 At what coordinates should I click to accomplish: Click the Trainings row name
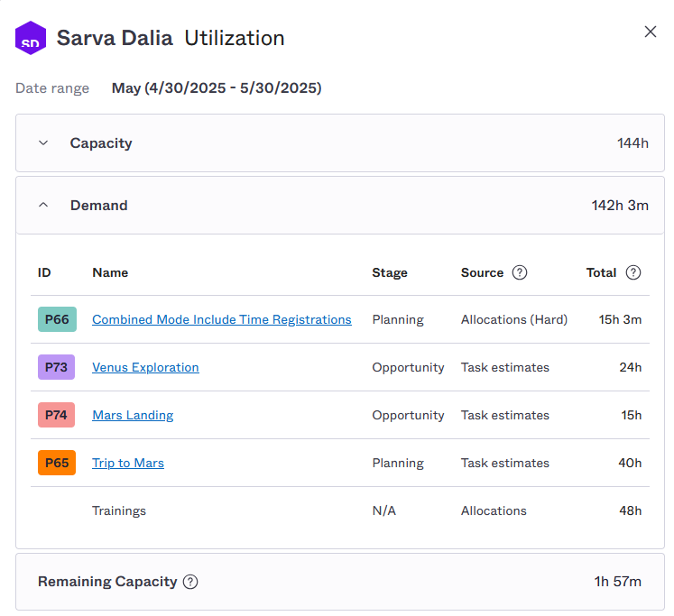click(x=119, y=510)
